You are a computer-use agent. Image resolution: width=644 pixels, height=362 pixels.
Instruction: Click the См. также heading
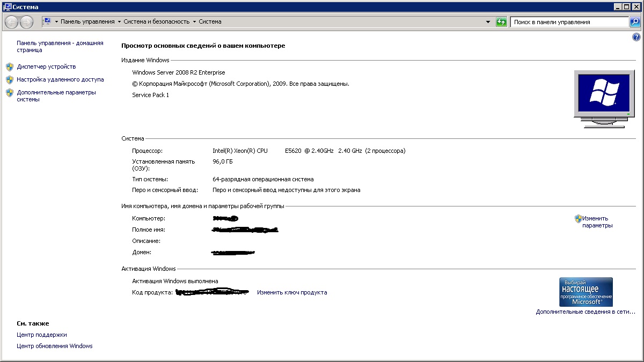(x=33, y=324)
